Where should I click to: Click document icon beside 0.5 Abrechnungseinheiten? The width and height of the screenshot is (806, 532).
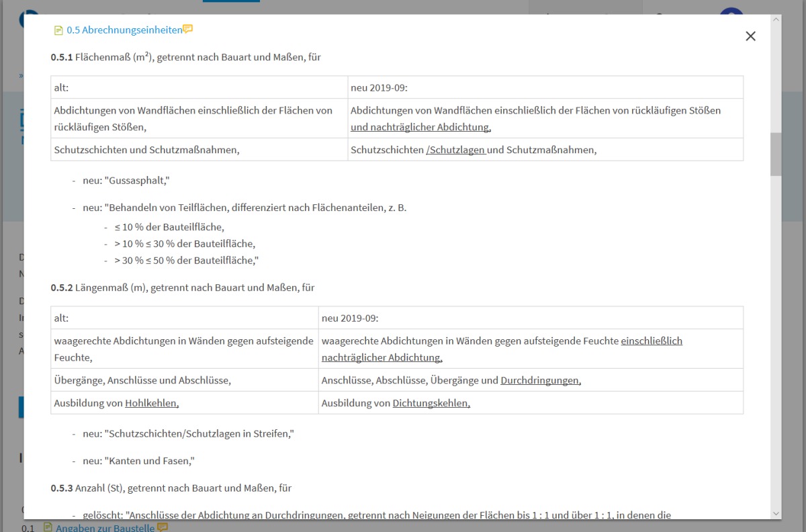point(58,30)
